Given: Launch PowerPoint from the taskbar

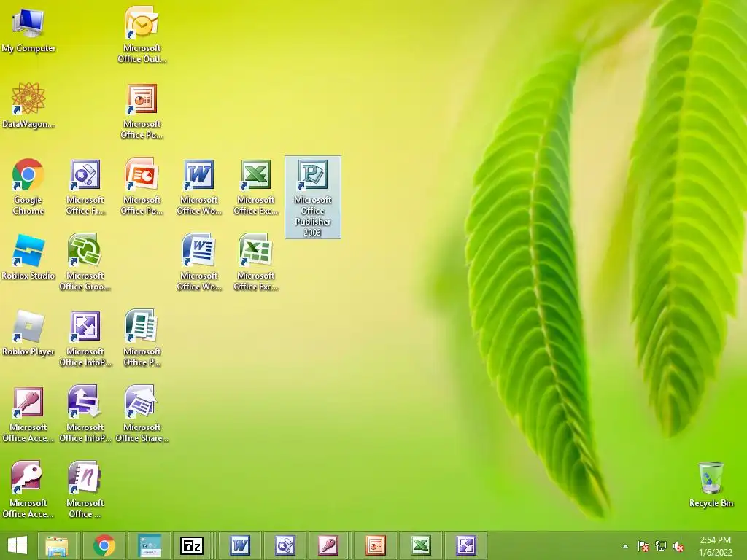Looking at the screenshot, I should point(376,545).
